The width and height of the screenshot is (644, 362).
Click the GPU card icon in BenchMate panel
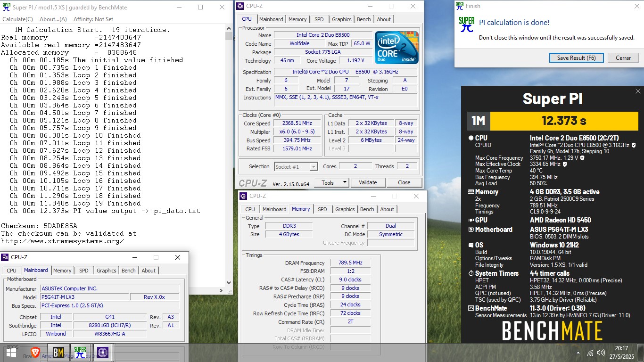471,220
